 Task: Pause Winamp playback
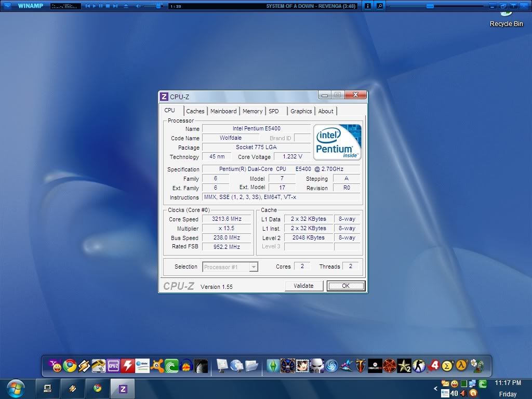point(101,6)
